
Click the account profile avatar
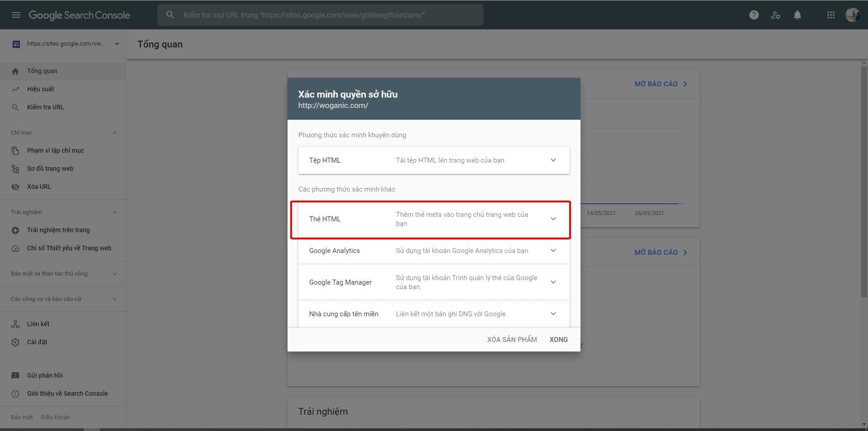(x=852, y=15)
